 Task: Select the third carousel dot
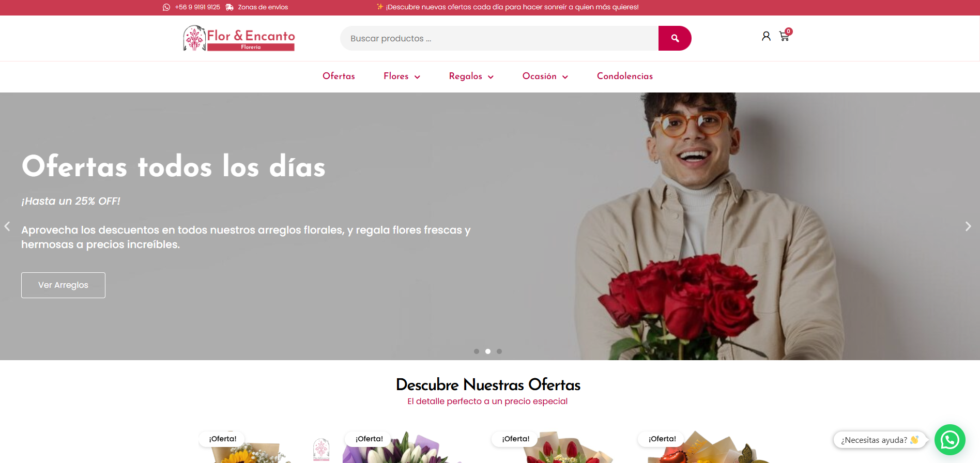pyautogui.click(x=499, y=351)
